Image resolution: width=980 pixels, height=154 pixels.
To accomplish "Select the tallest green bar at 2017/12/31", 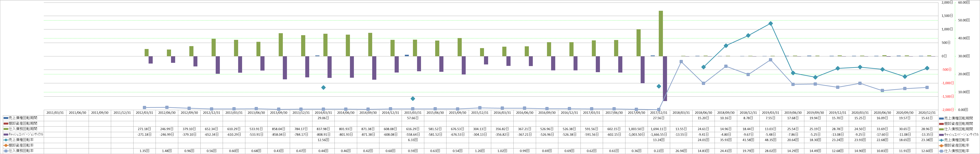I will 661,33.
